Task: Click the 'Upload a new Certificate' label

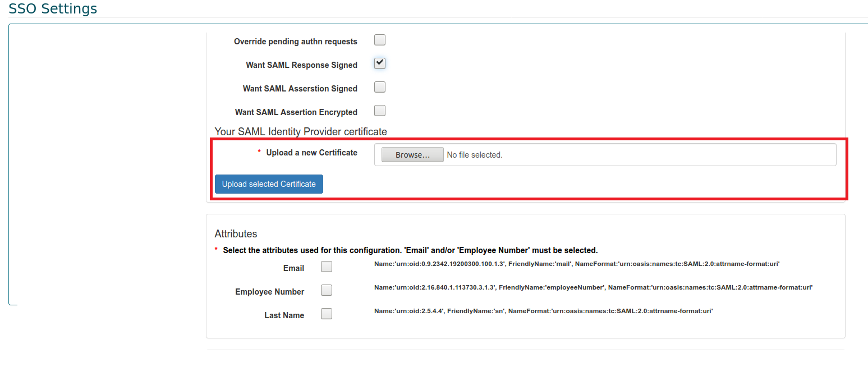Action: point(311,153)
